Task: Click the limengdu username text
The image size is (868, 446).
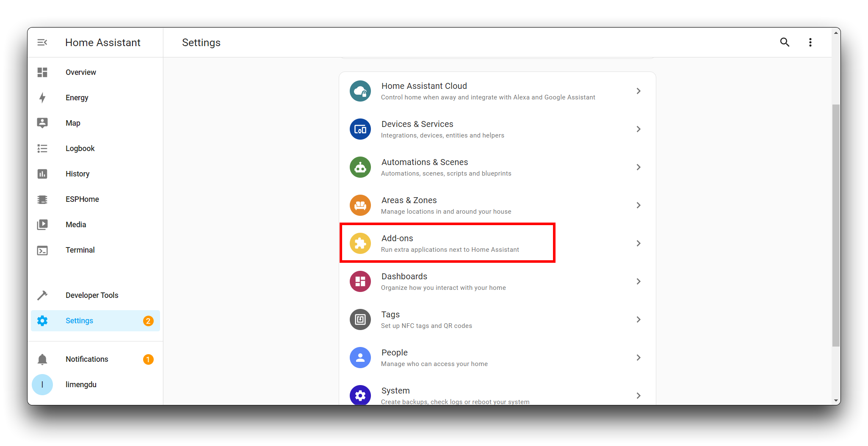Action: (81, 385)
